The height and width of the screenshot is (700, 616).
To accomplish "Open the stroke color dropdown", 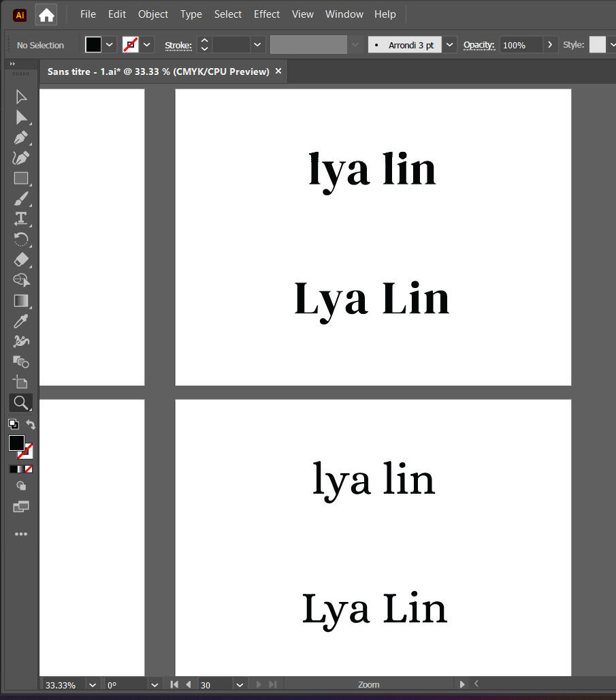I will pyautogui.click(x=147, y=45).
